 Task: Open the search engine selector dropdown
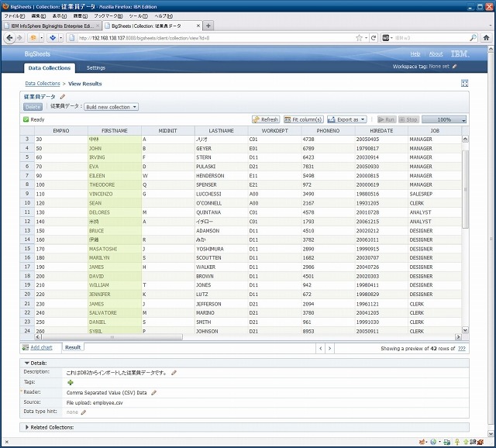[x=387, y=38]
